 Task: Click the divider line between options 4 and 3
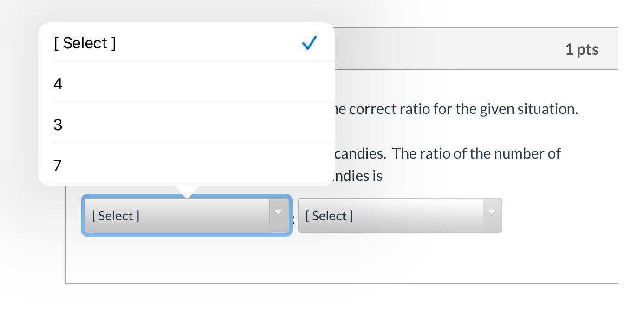pyautogui.click(x=186, y=104)
